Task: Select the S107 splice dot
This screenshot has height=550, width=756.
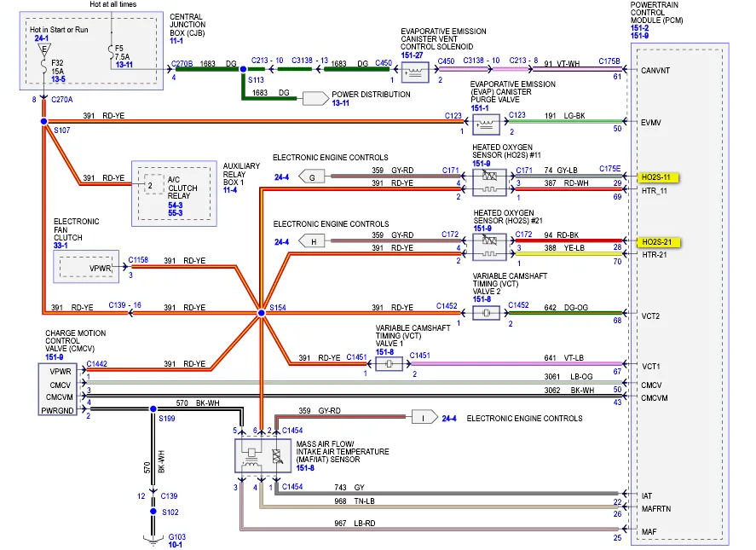Action: [x=43, y=122]
